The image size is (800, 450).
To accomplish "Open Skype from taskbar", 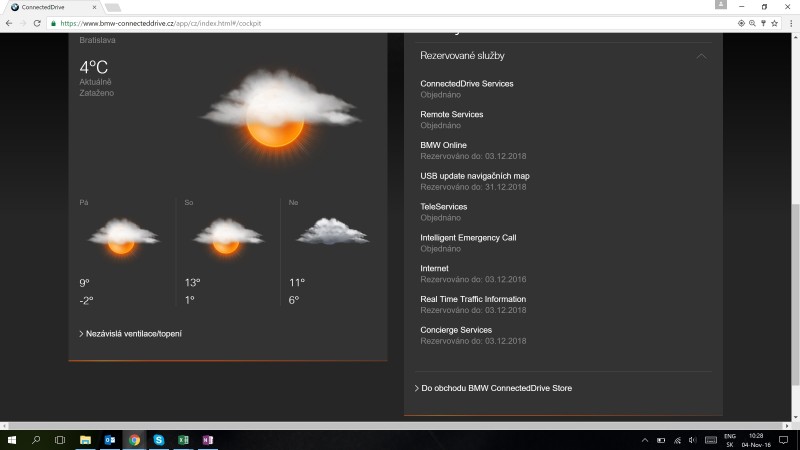I will (159, 440).
